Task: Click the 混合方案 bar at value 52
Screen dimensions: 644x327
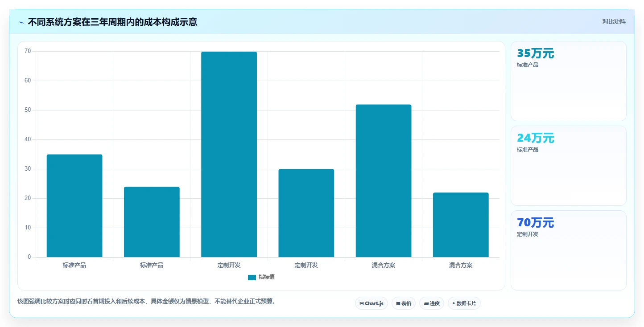Action: pyautogui.click(x=384, y=181)
